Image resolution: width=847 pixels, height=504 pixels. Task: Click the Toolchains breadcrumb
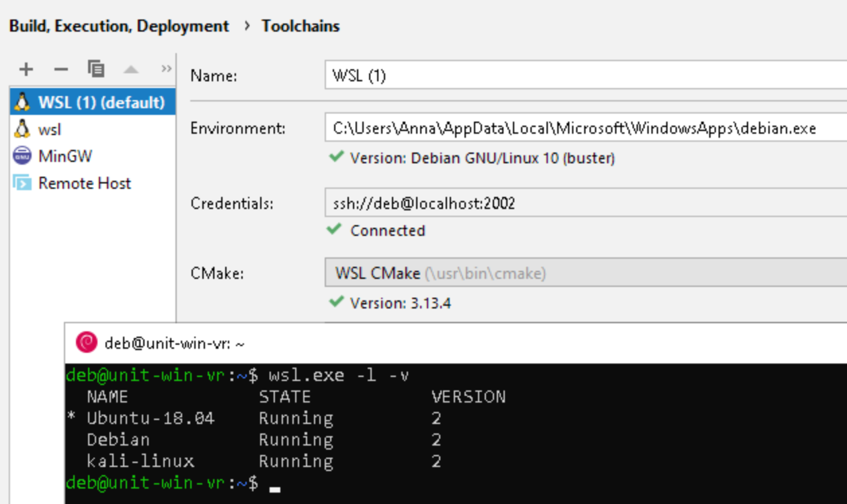click(300, 26)
